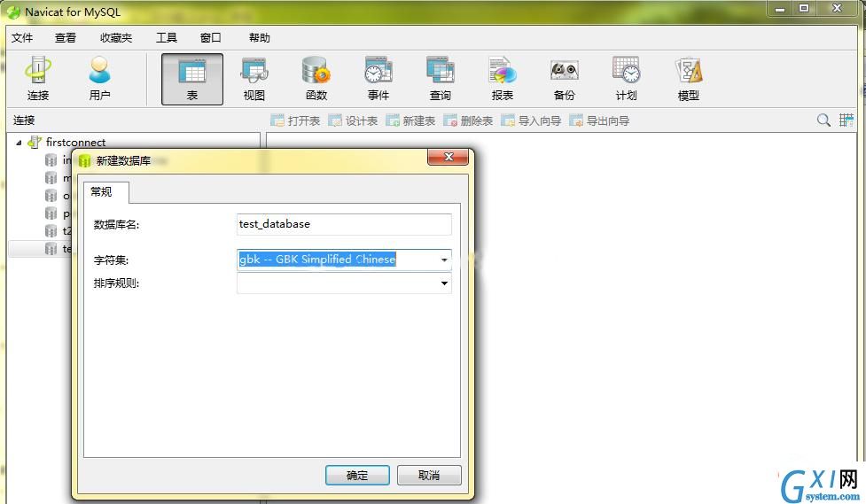Select database starting with 'm' in tree
Image resolution: width=866 pixels, height=504 pixels.
point(59,178)
